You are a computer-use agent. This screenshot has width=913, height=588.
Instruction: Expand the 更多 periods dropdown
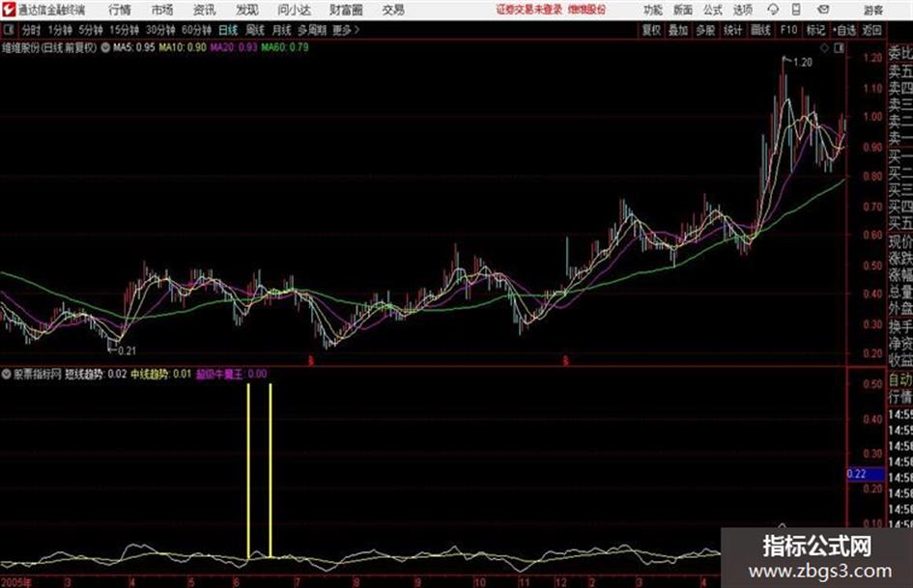pyautogui.click(x=346, y=30)
